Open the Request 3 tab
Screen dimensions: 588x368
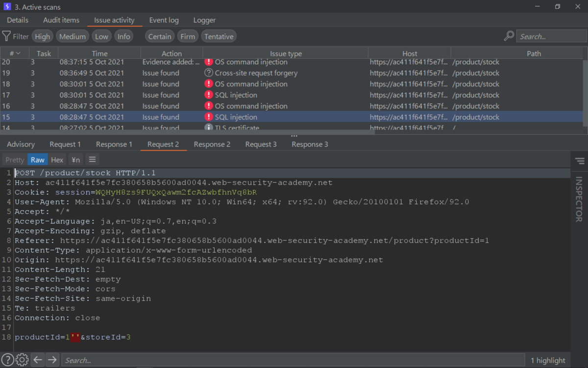pos(261,144)
